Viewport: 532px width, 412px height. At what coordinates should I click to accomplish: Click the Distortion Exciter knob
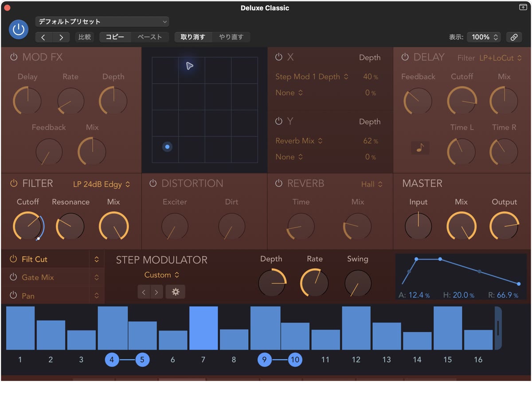tap(175, 226)
